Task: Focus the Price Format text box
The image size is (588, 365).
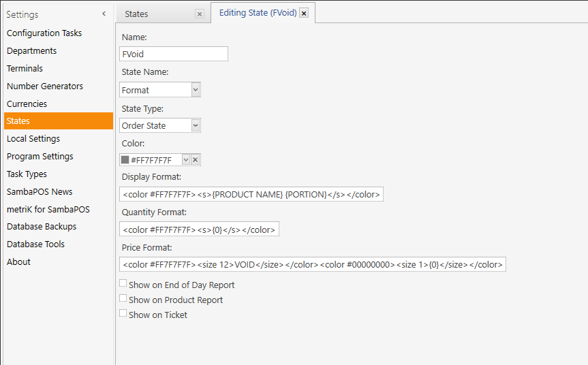Action: click(x=313, y=265)
